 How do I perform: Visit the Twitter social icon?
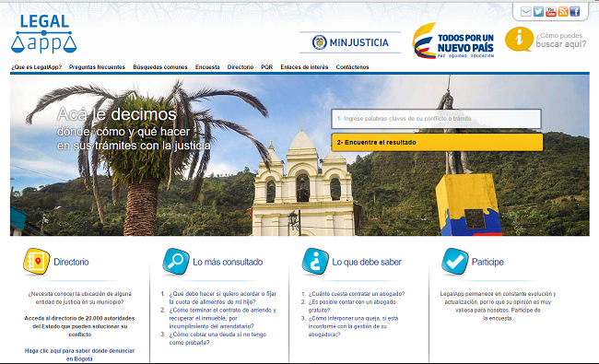[x=538, y=12]
